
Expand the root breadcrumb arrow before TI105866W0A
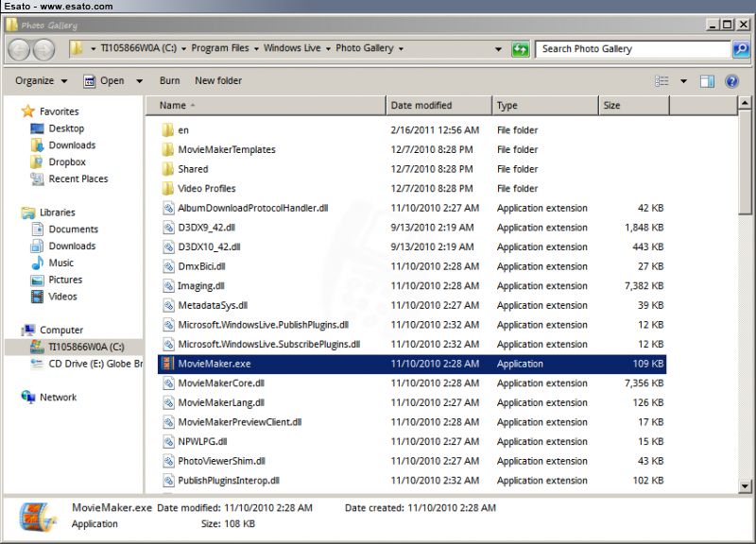[x=93, y=49]
